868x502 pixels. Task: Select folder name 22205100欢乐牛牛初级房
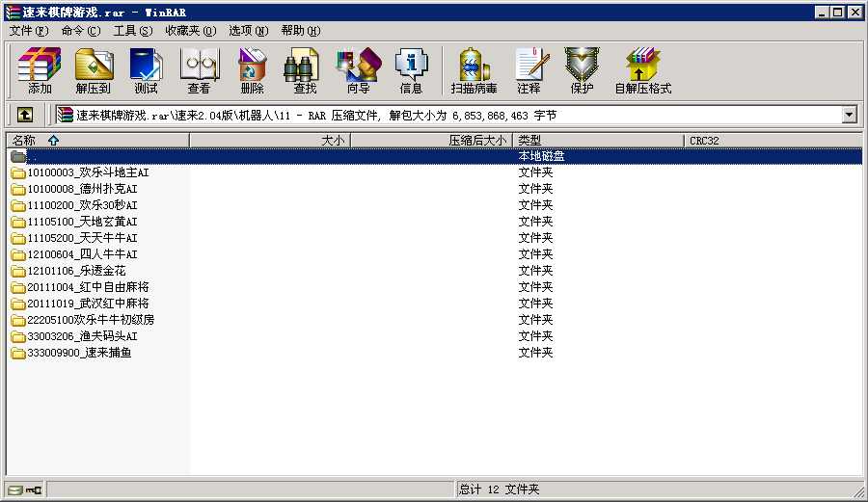[91, 320]
